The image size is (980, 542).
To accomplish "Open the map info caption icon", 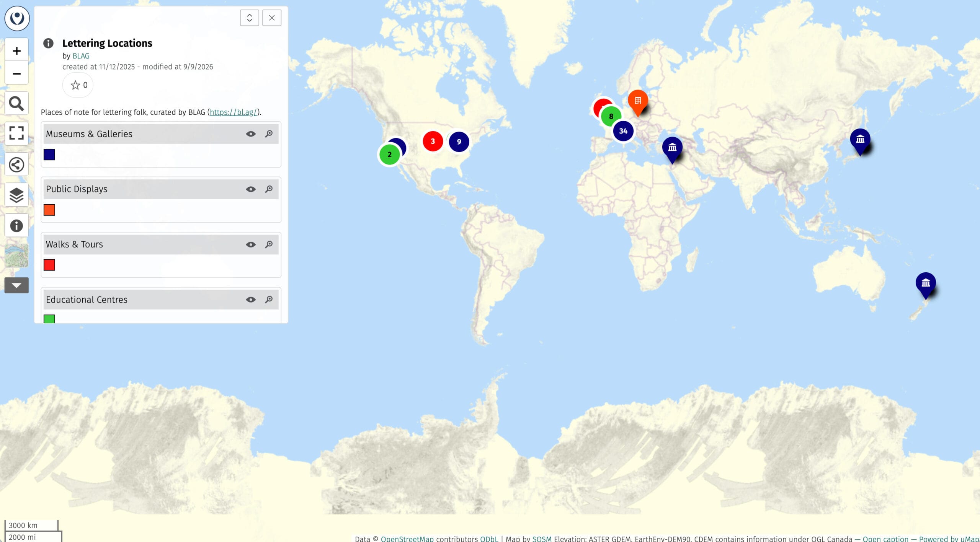I will [x=16, y=226].
